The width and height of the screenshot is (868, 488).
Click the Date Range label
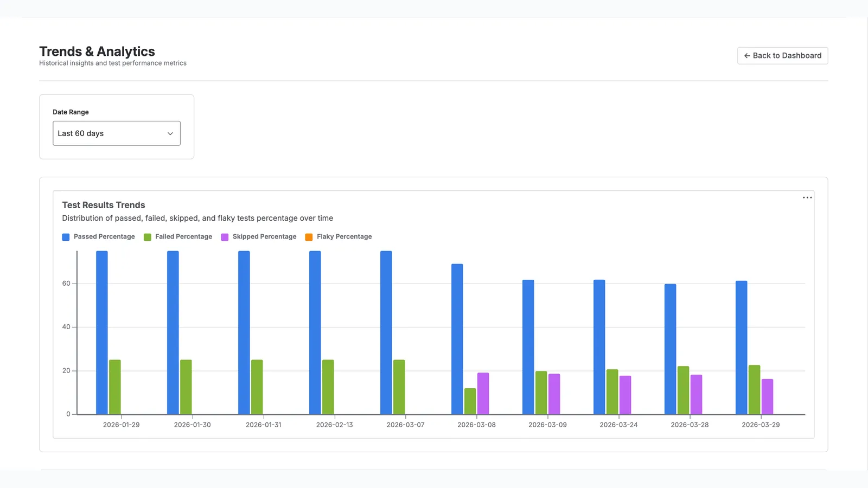(71, 112)
